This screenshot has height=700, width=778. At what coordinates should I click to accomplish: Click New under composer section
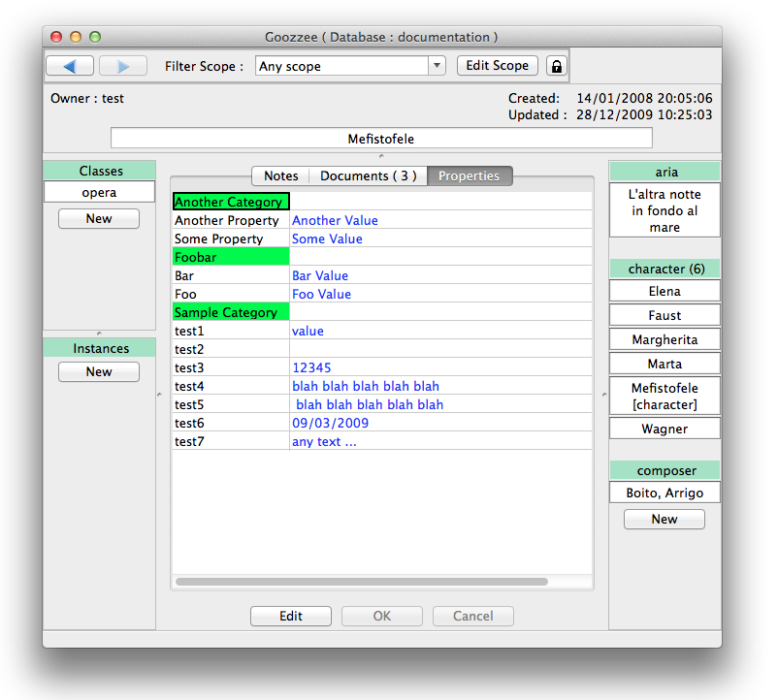click(665, 519)
